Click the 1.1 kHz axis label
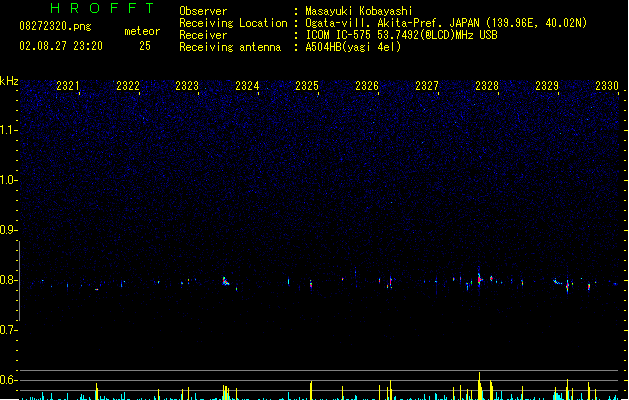This screenshot has height=400, width=629. tap(8, 130)
